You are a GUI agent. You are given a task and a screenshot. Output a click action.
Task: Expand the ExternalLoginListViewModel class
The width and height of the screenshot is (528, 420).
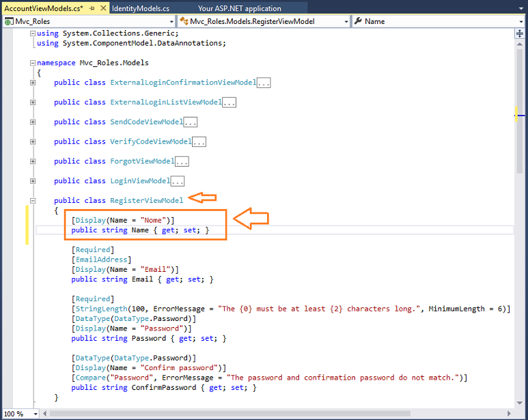click(x=33, y=102)
